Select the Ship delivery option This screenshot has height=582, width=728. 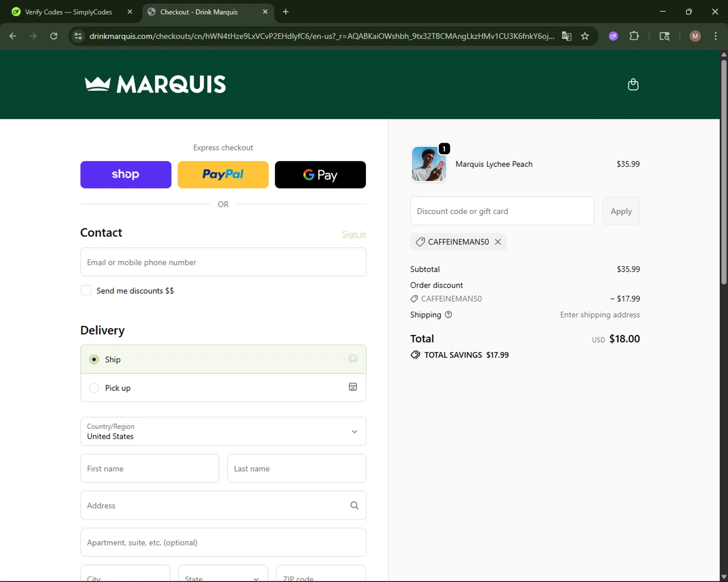tap(223, 359)
